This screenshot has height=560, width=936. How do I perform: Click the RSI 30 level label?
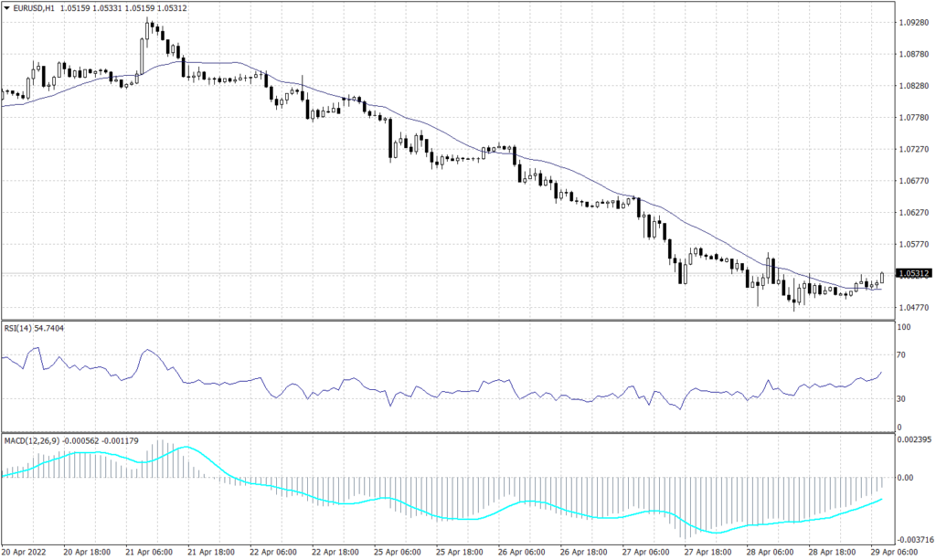[903, 398]
